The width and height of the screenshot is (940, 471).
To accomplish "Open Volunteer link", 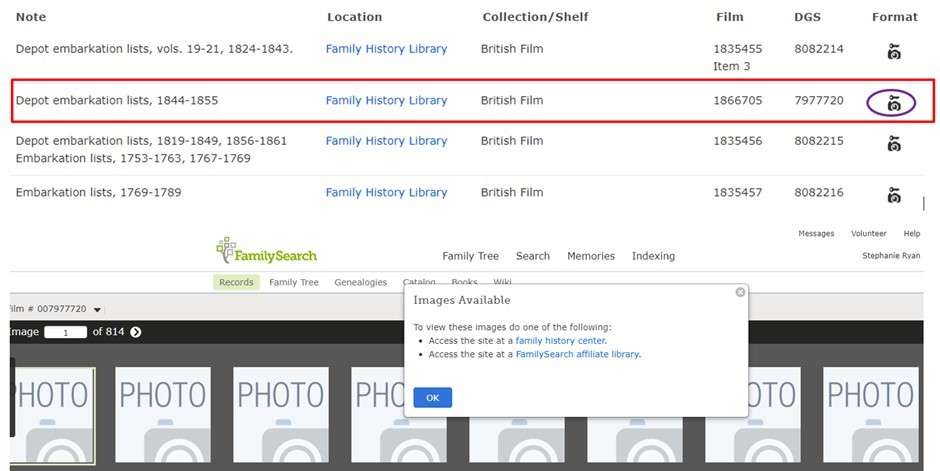I will (x=869, y=234).
